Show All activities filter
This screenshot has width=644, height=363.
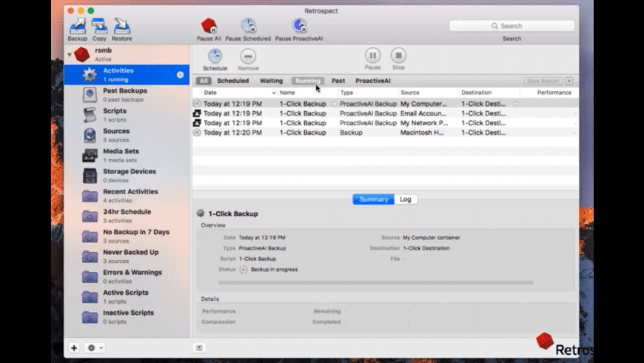(204, 81)
